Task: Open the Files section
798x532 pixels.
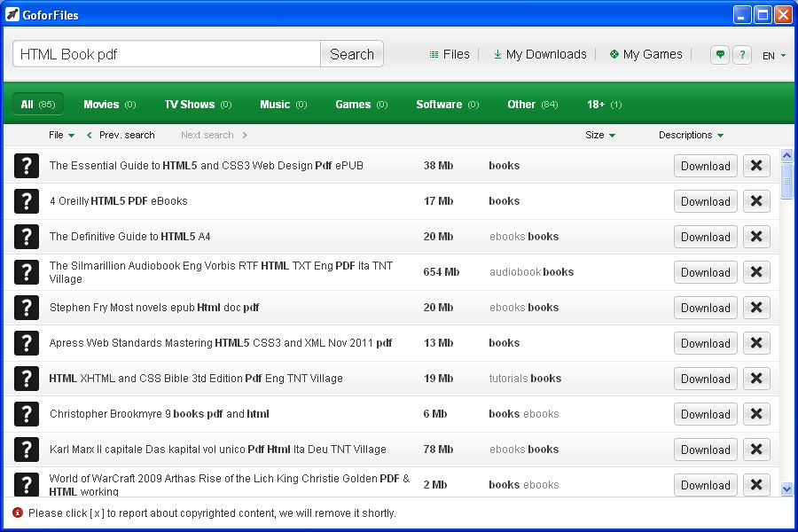Action: pyautogui.click(x=450, y=54)
